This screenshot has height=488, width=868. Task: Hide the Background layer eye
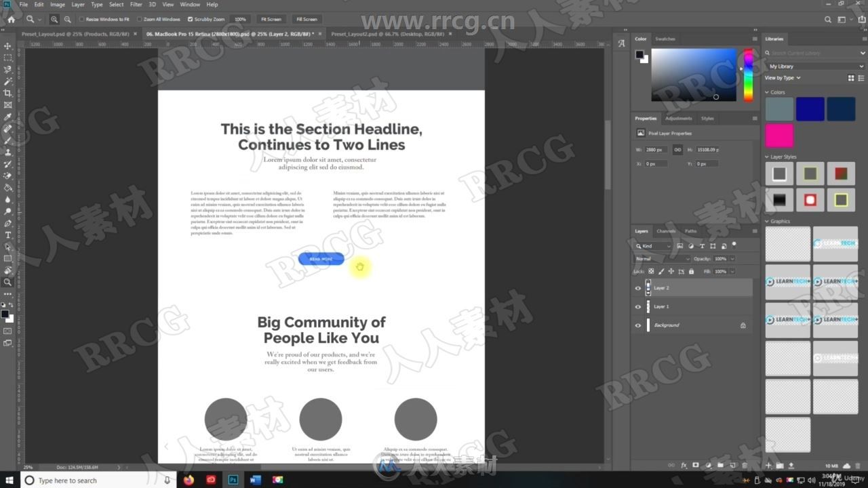637,325
